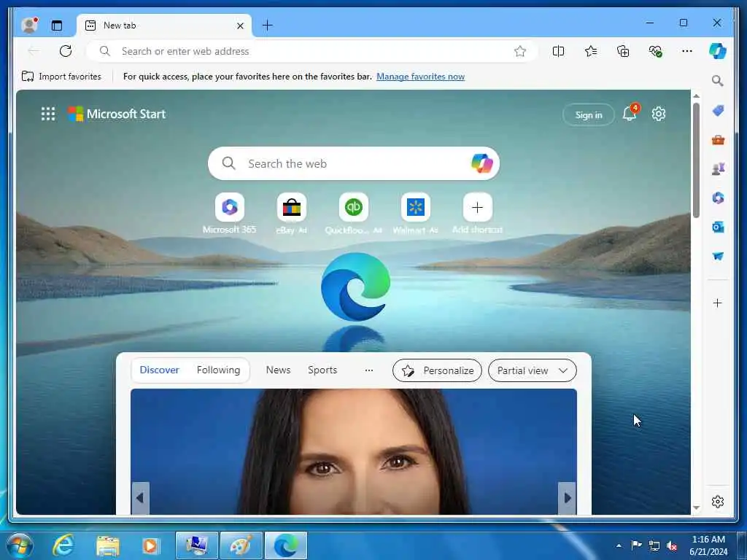Open sidebar Shopping tag icon
Viewport: 747px width, 560px height.
click(x=718, y=111)
